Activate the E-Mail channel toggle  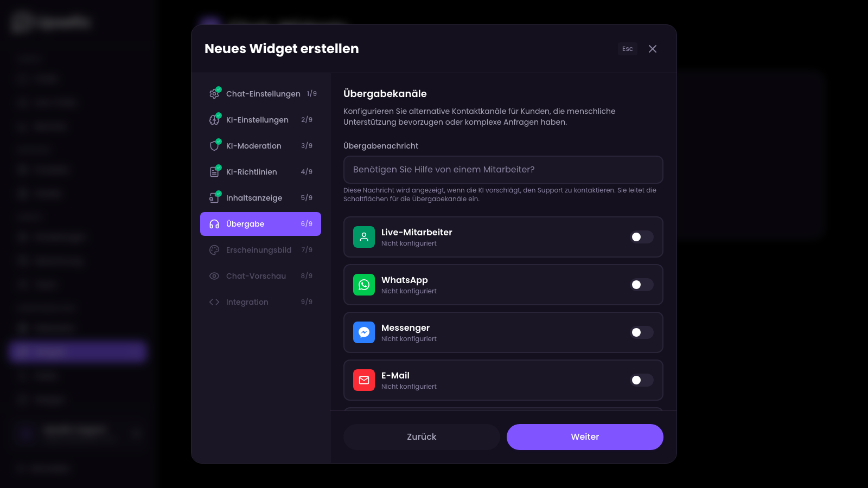click(x=641, y=380)
